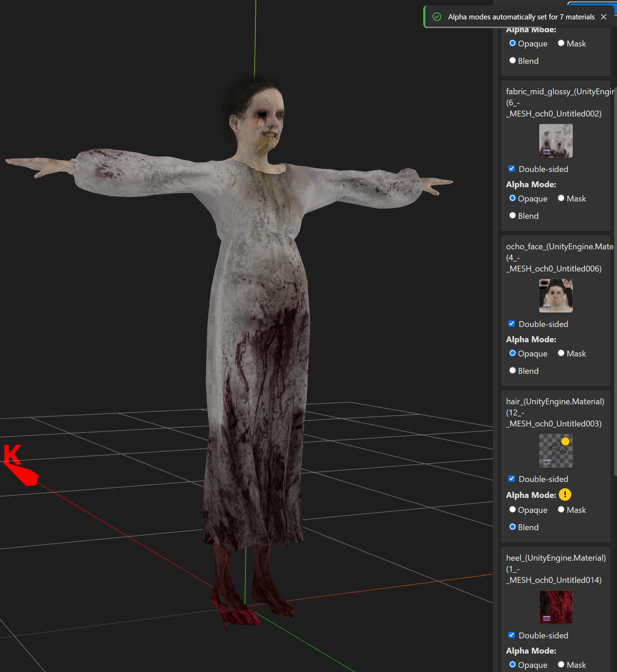This screenshot has height=672, width=617.
Task: Click camera icon on fabric_mid_glossy texture
Action: (x=547, y=152)
